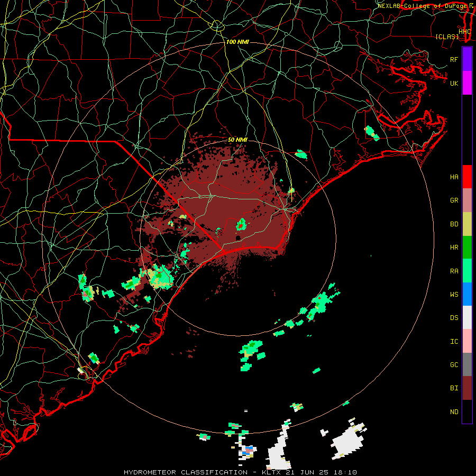Click the BD legend label
476x476 pixels.
454,224
